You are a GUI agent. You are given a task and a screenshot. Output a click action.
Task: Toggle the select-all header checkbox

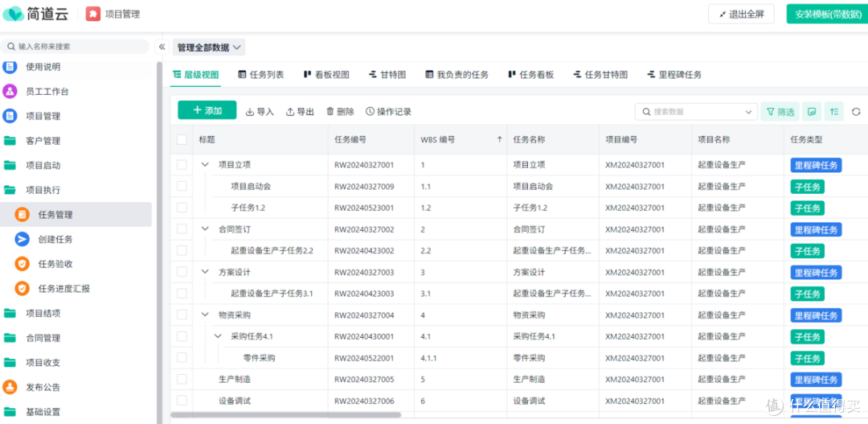click(x=182, y=140)
